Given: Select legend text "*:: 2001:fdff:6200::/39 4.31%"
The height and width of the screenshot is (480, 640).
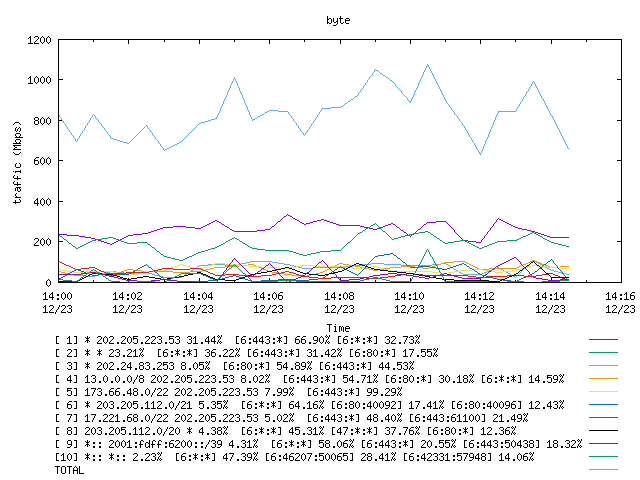Looking at the screenshot, I should tap(171, 444).
